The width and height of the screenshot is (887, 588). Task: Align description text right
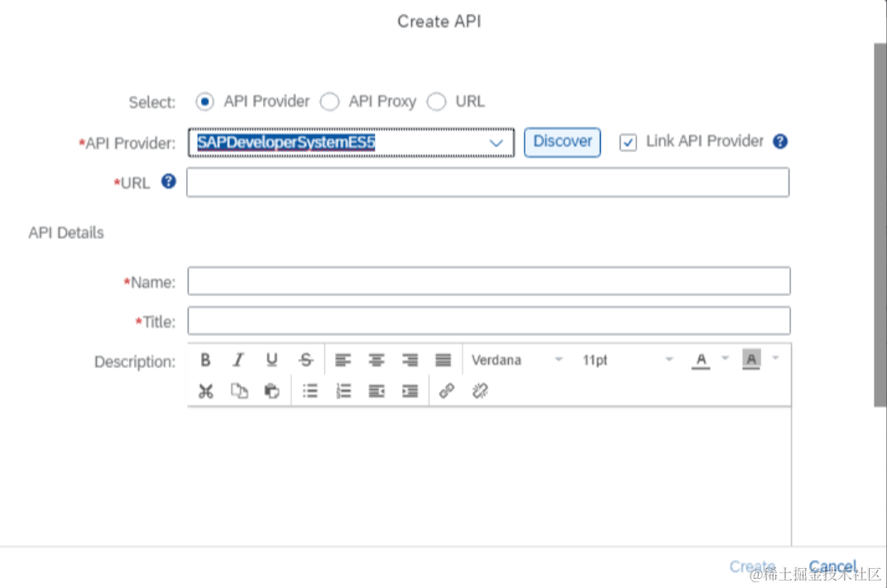tap(410, 360)
